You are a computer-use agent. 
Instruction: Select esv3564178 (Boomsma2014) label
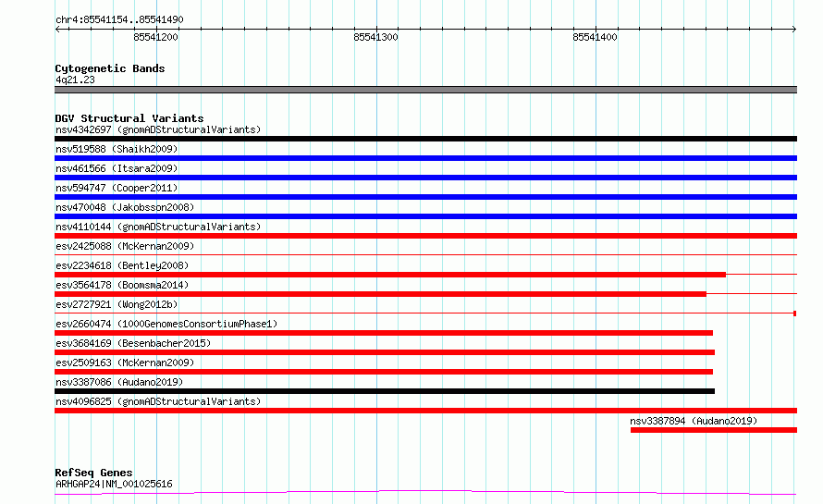pyautogui.click(x=122, y=285)
